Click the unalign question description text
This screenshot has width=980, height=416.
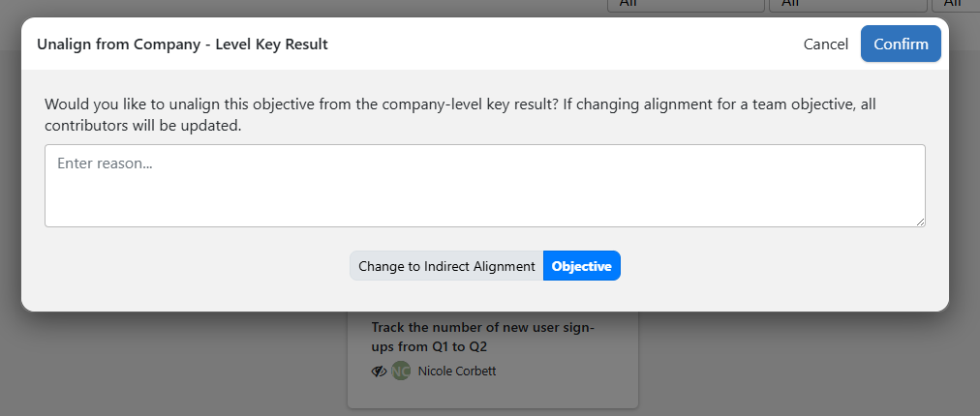(x=460, y=115)
